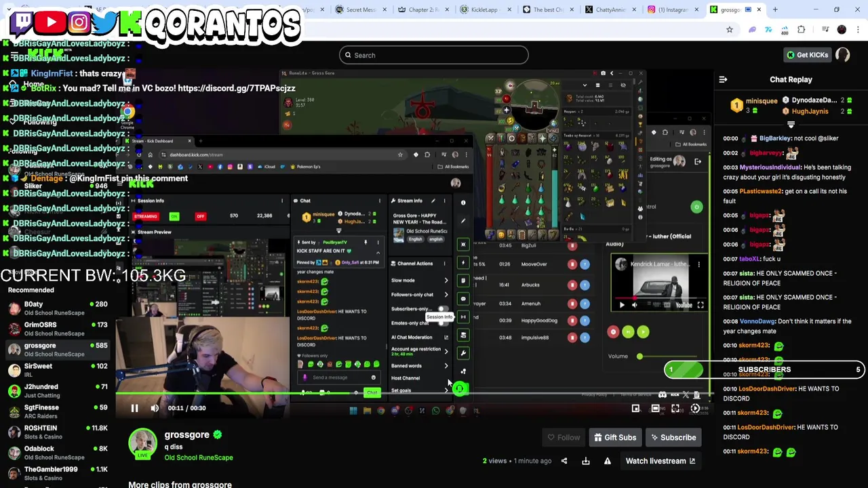Open grossgore channel name below player
The image size is (868, 488).
187,434
